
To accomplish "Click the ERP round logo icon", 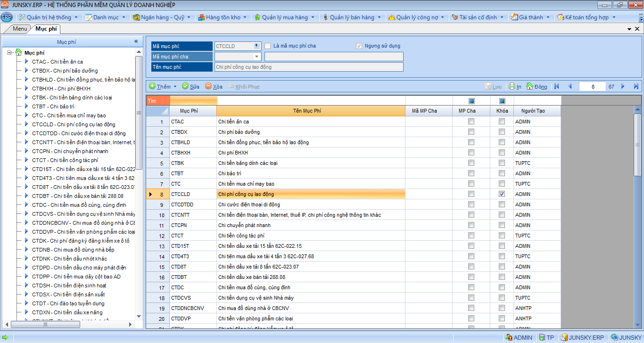I will (7, 17).
